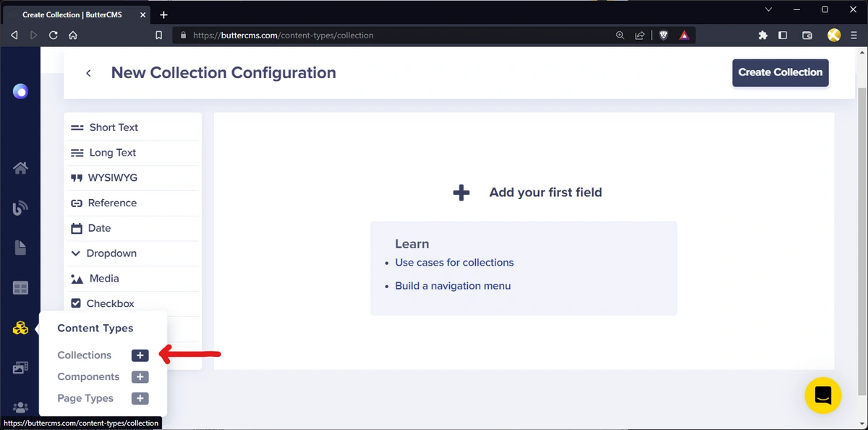Open the Home icon in sidebar
The width and height of the screenshot is (868, 430).
(20, 168)
